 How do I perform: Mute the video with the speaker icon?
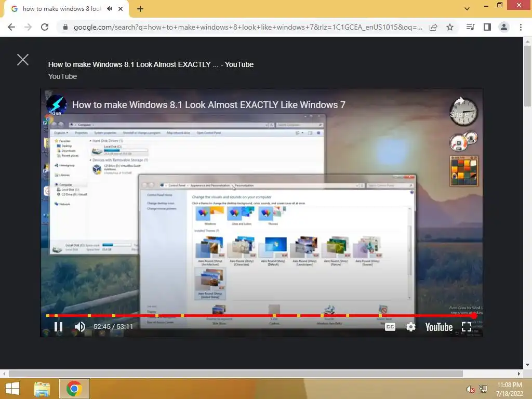(x=79, y=327)
